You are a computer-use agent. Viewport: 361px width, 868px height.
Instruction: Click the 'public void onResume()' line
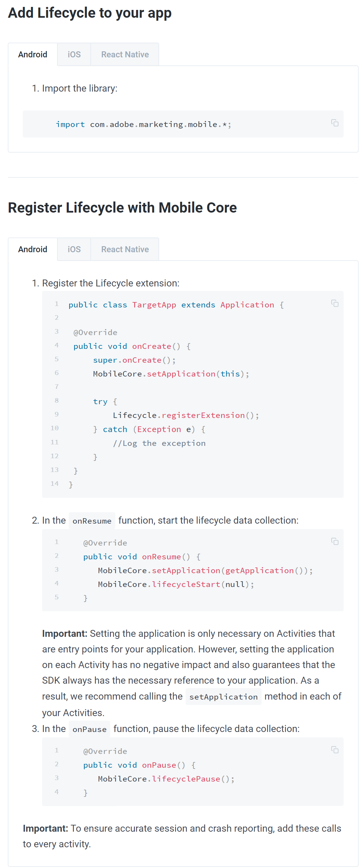click(142, 557)
